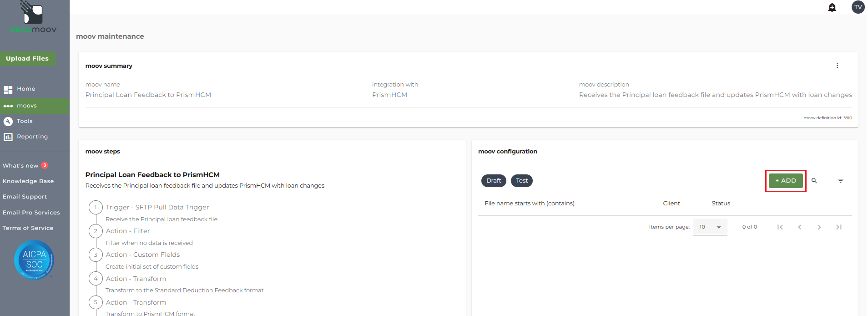The image size is (868, 316).
Task: Open moov summary three-dot menu
Action: 837,66
